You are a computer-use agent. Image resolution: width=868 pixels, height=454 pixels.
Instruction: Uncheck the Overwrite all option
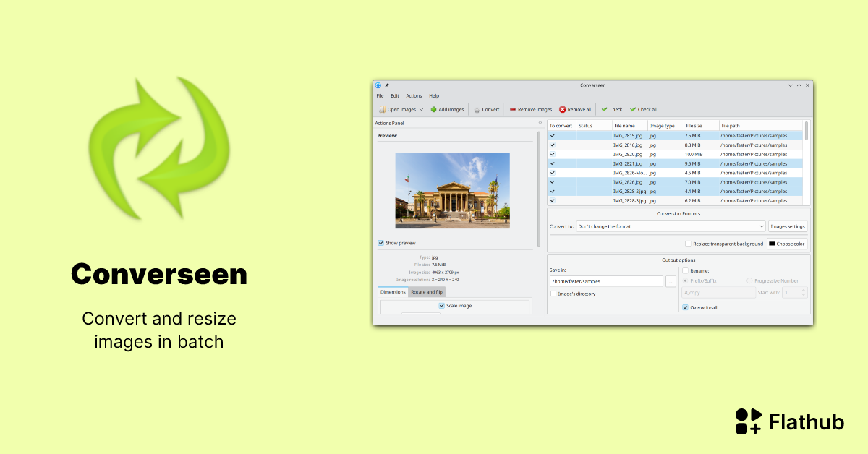686,307
